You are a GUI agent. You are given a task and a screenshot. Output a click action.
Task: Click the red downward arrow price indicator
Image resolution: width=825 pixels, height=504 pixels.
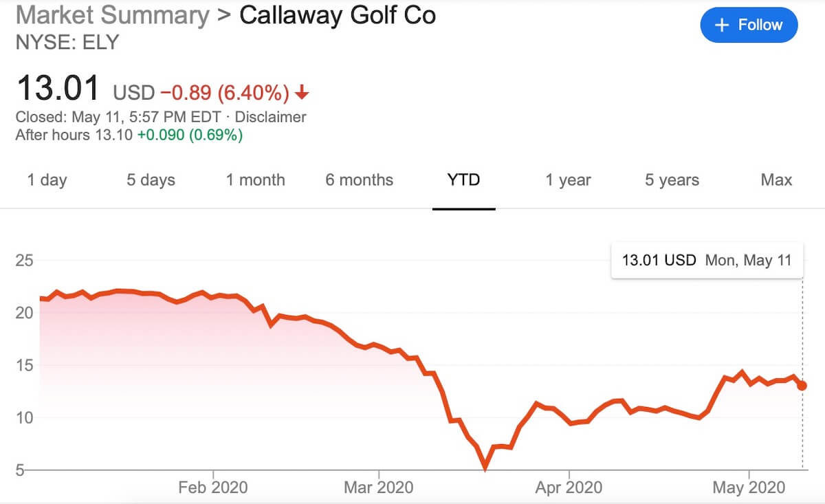click(301, 90)
